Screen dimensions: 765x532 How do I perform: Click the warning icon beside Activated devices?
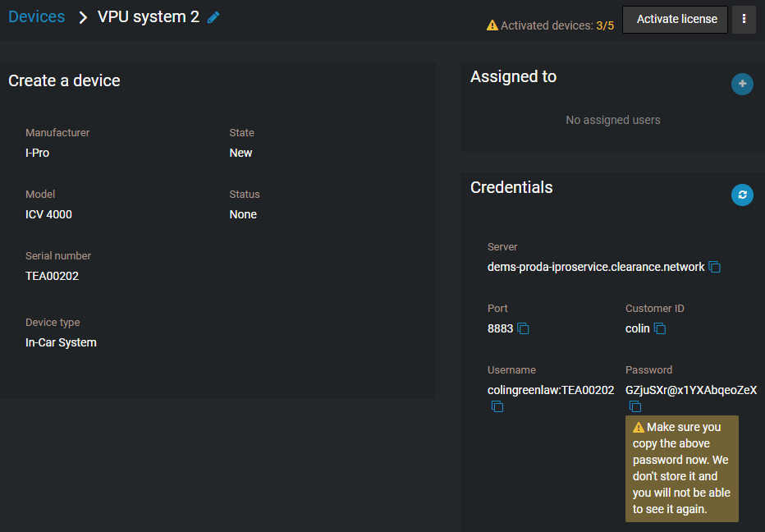[x=492, y=25]
